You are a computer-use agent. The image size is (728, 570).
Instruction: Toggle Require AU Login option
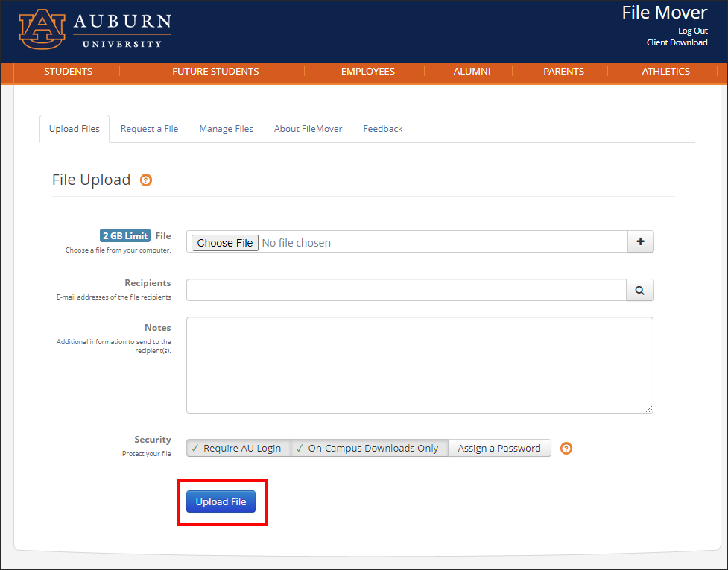[x=238, y=448]
